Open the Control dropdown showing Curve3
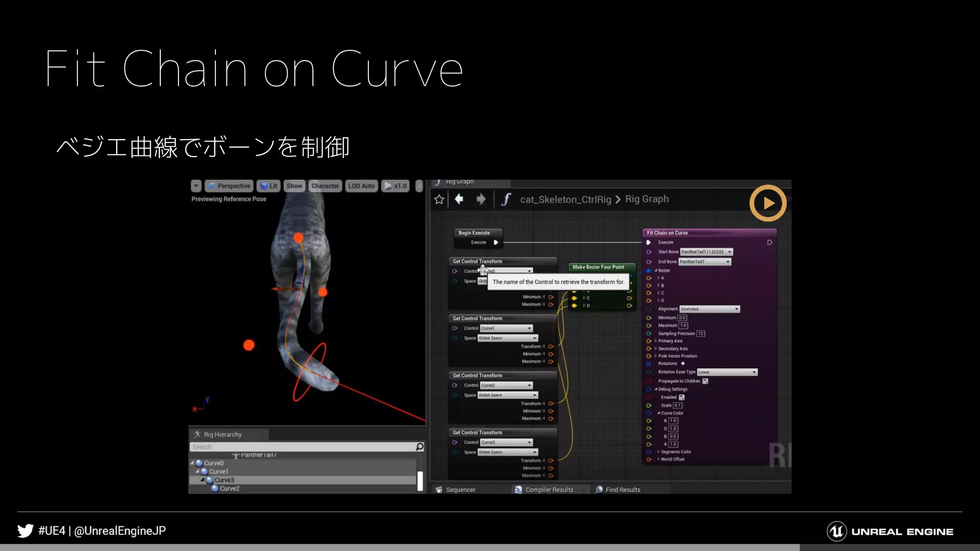 (x=506, y=442)
